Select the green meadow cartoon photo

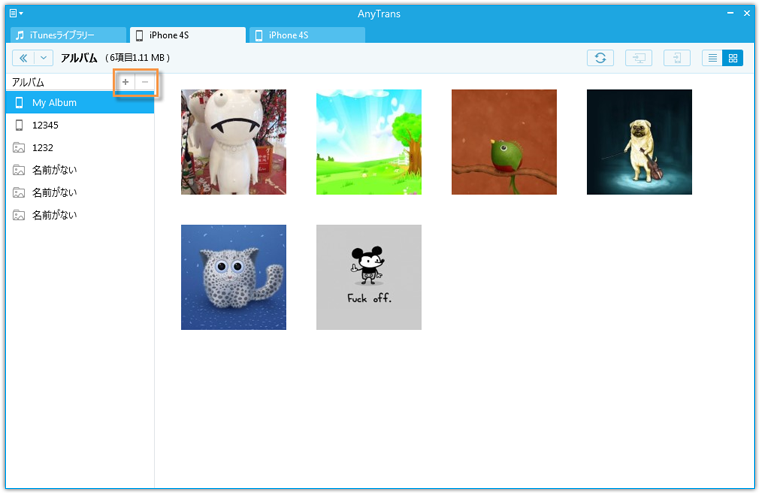tap(369, 142)
